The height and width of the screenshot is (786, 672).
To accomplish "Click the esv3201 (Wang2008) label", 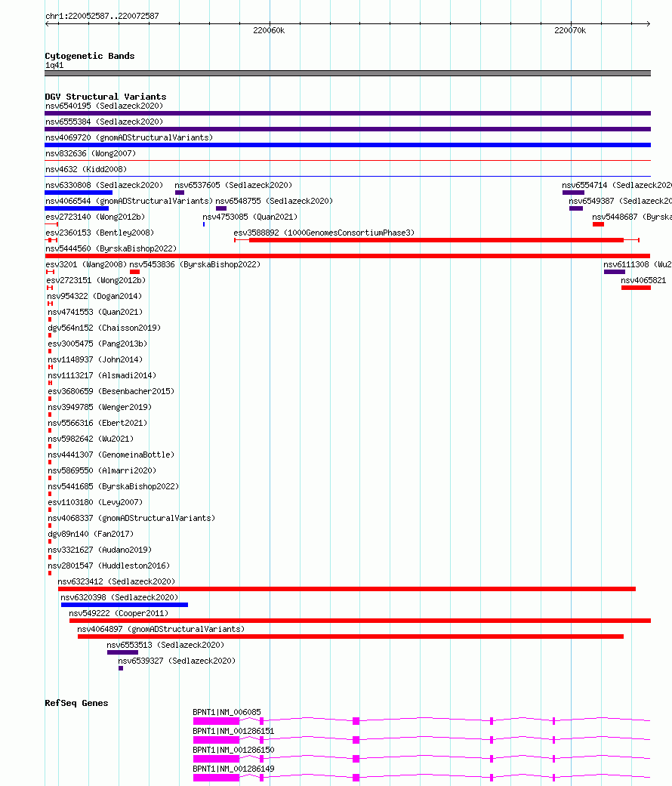I will tap(86, 265).
